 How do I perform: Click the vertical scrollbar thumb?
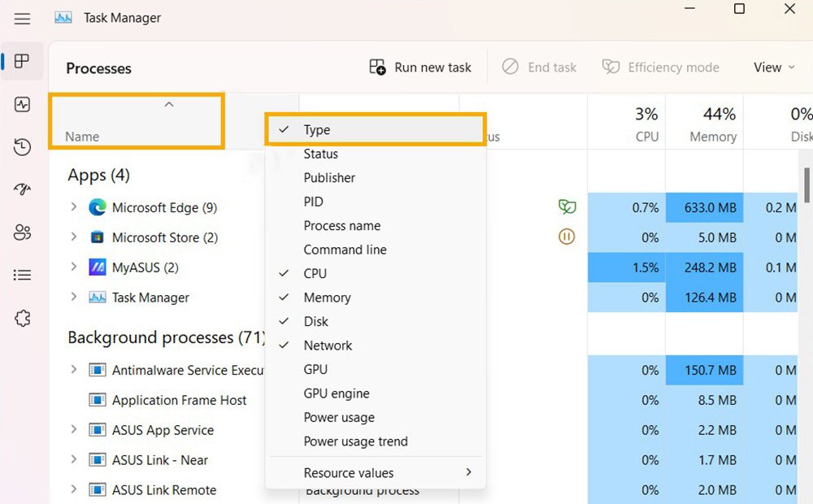pyautogui.click(x=806, y=185)
